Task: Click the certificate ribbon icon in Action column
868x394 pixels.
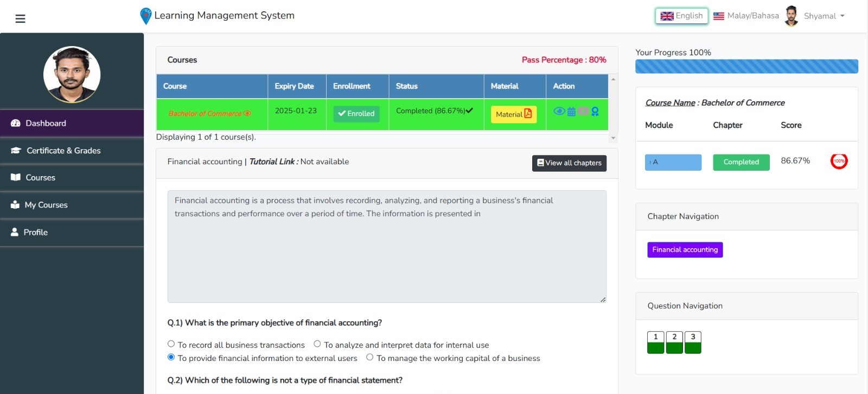Action: click(595, 112)
